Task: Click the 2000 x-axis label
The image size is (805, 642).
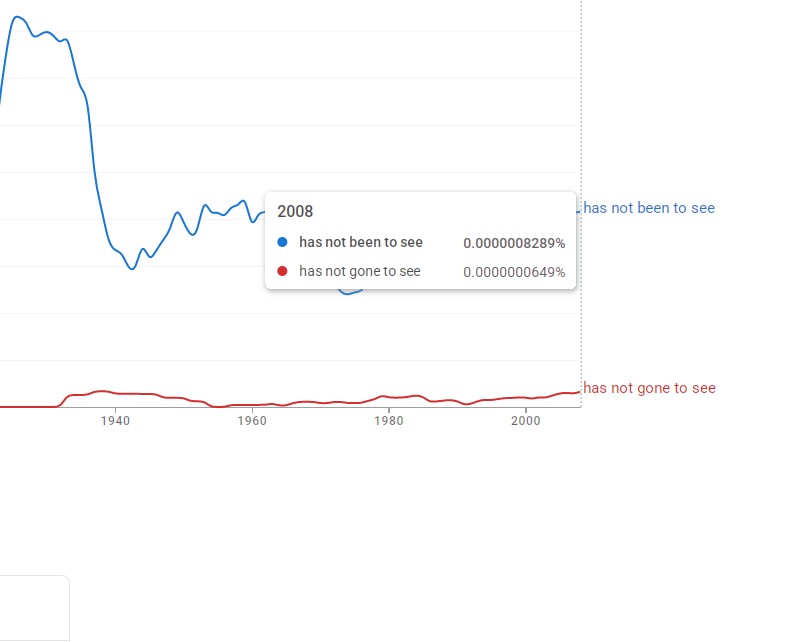Action: (525, 422)
